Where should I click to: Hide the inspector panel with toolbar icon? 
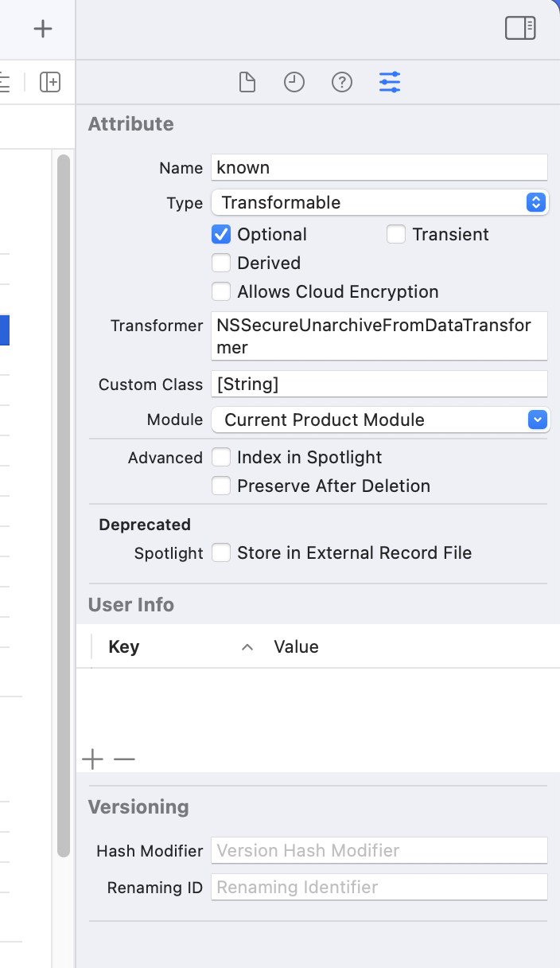coord(520,29)
